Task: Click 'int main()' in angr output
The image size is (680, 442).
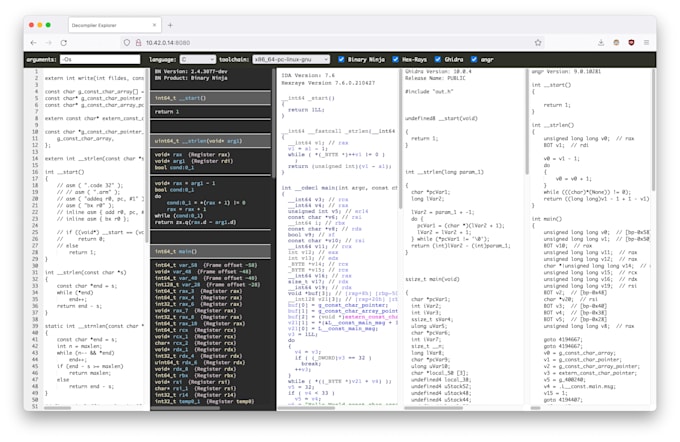Action: tap(546, 219)
